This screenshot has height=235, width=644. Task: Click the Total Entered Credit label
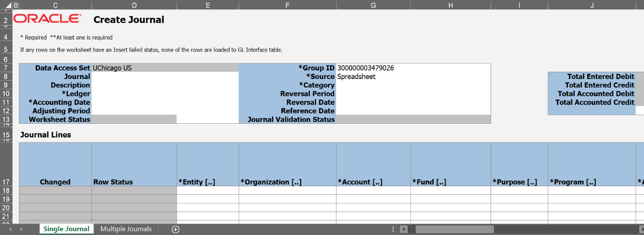[599, 85]
